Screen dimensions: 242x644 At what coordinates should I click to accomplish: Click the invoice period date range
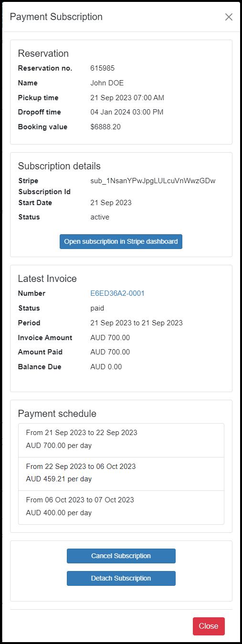pos(137,323)
